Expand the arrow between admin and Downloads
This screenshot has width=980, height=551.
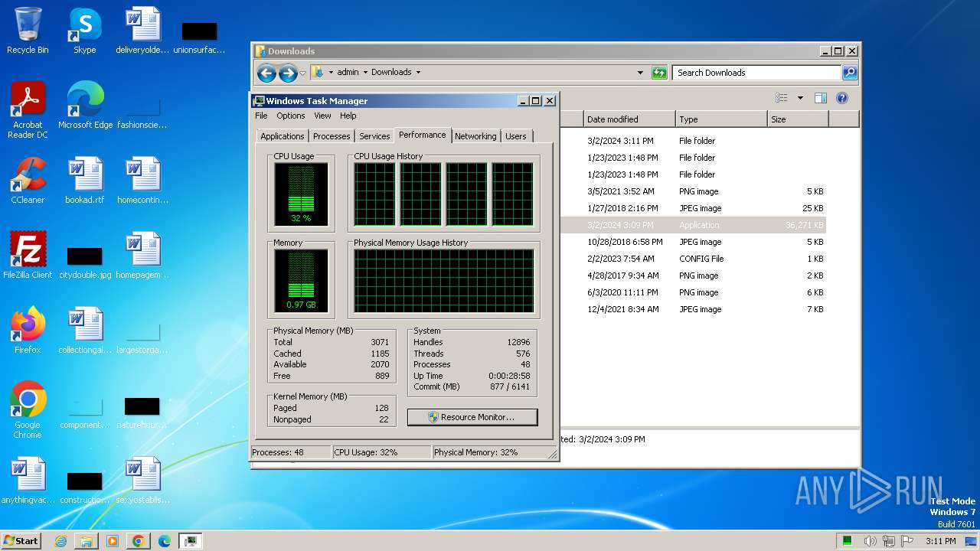pos(365,72)
